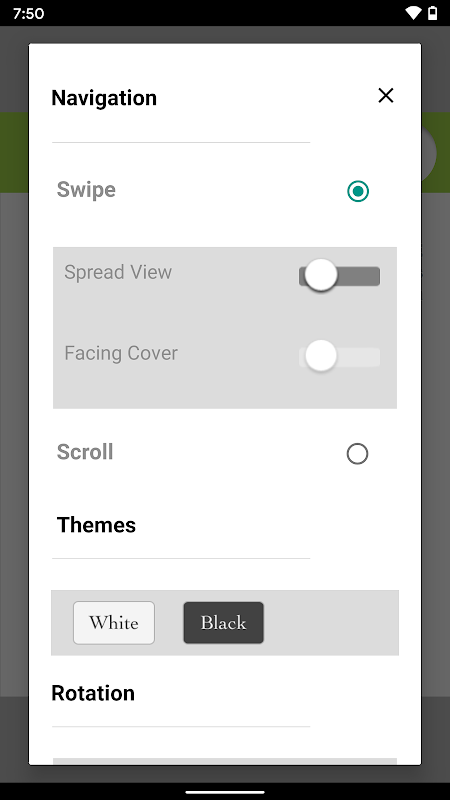Click the Rotation section heading

[x=93, y=693]
